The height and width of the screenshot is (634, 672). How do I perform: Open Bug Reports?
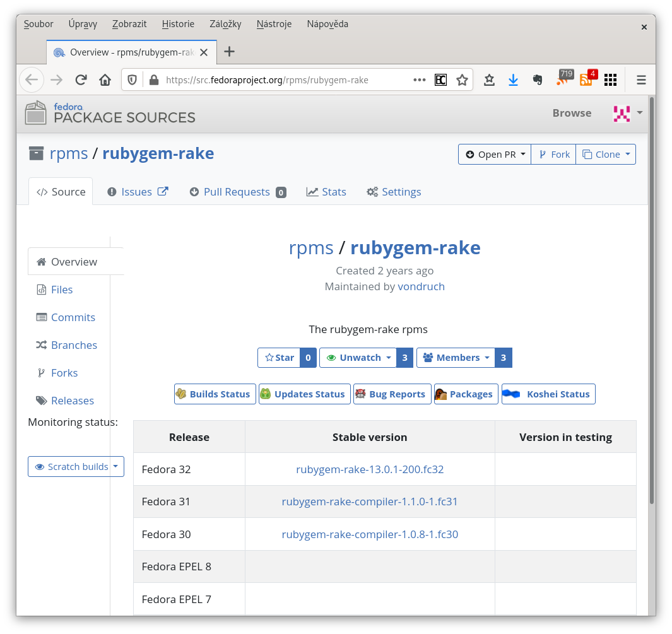(x=392, y=394)
